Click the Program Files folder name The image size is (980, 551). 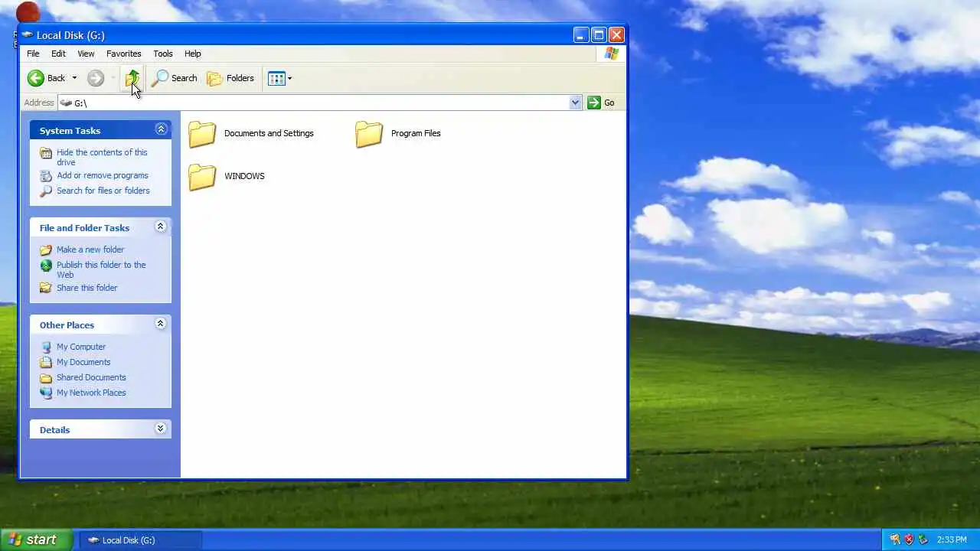pyautogui.click(x=416, y=133)
